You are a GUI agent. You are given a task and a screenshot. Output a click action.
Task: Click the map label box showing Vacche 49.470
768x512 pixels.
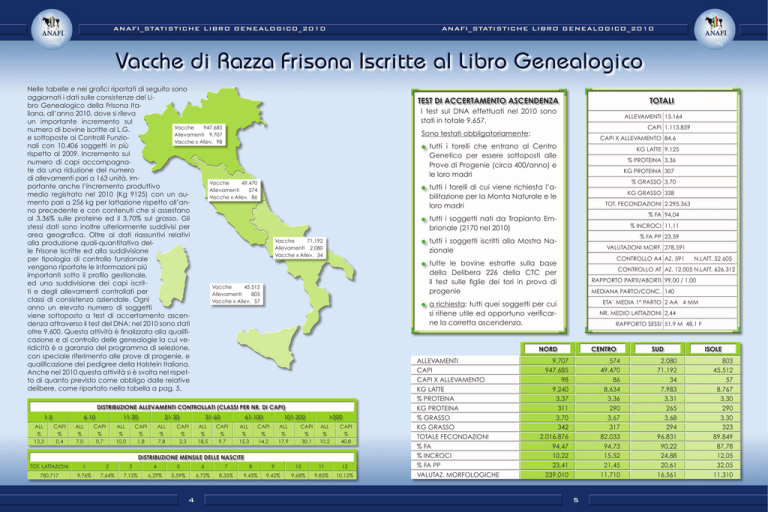click(233, 190)
